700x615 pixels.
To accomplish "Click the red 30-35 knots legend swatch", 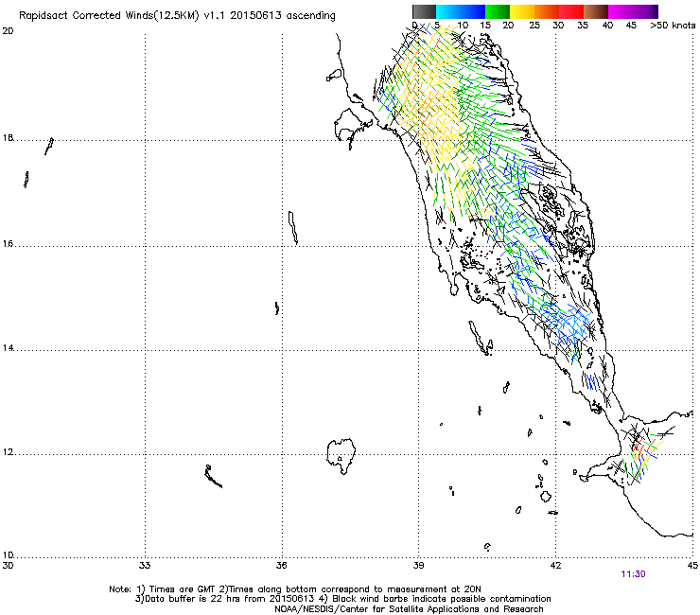I will (x=571, y=11).
